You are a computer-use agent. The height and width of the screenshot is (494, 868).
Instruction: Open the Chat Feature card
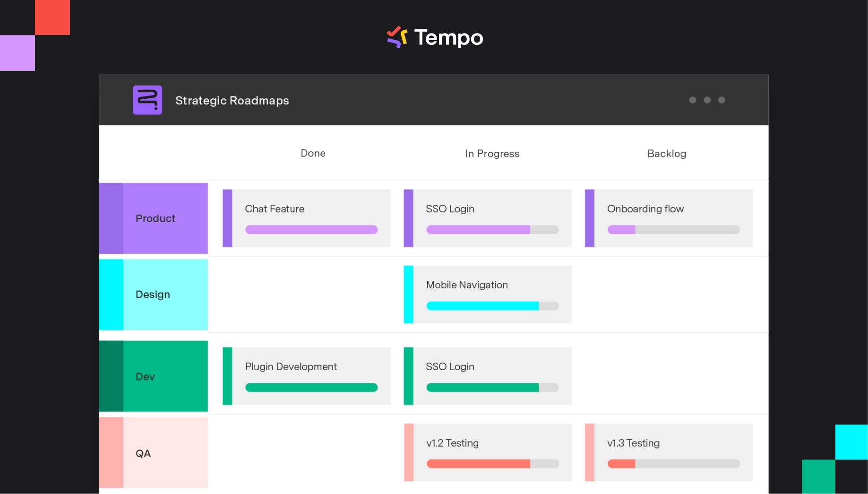(x=306, y=218)
